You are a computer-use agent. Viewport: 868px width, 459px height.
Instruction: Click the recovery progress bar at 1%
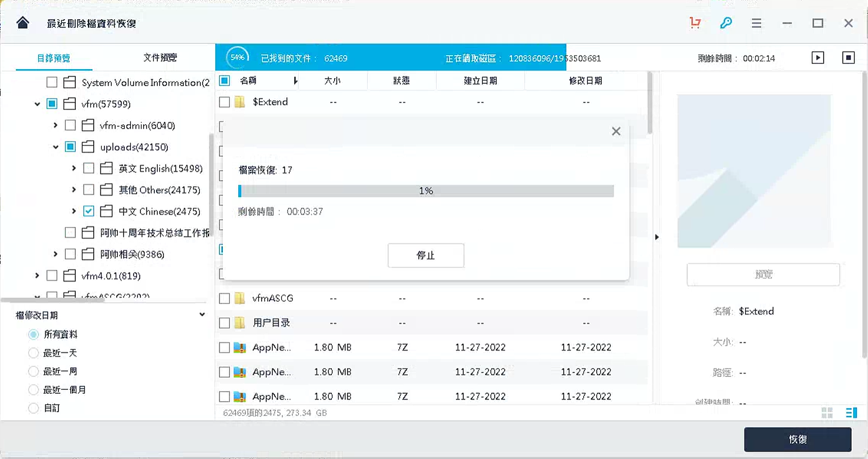[426, 190]
